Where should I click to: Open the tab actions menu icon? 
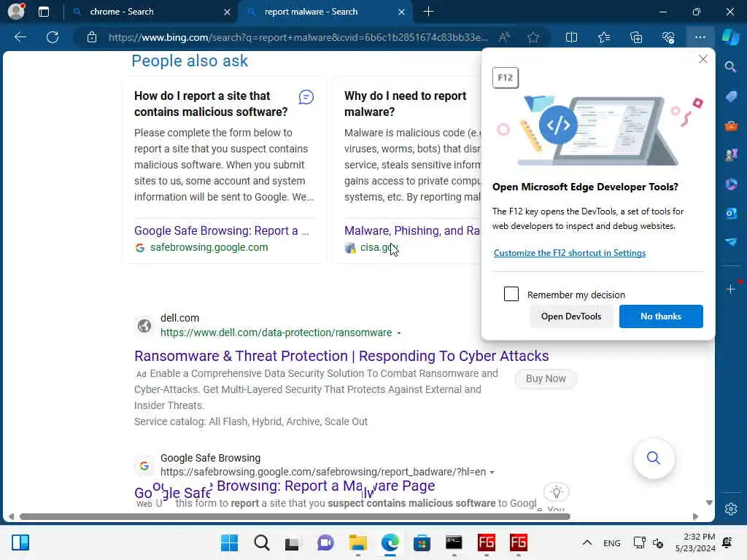(44, 12)
